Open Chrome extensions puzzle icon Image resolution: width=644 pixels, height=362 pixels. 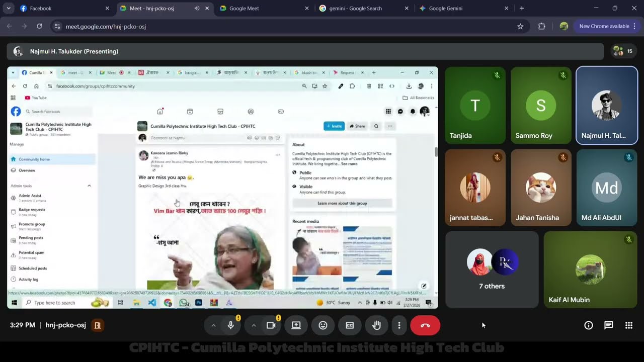pyautogui.click(x=542, y=26)
